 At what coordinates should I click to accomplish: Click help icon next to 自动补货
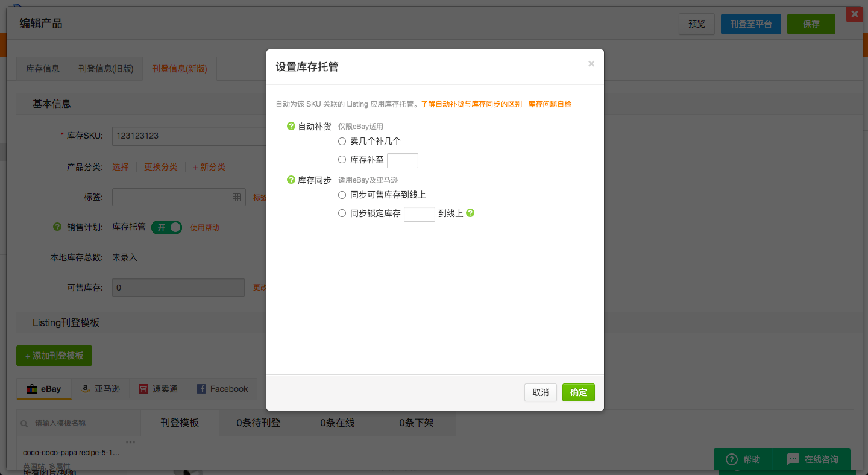(291, 127)
